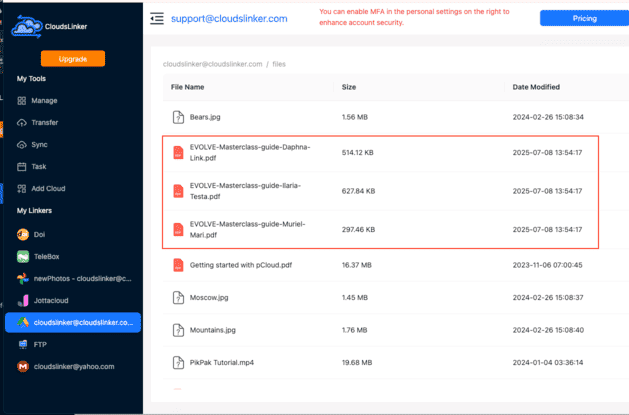Open file Bears.jpg
Screen dimensions: 629x415
(205, 117)
